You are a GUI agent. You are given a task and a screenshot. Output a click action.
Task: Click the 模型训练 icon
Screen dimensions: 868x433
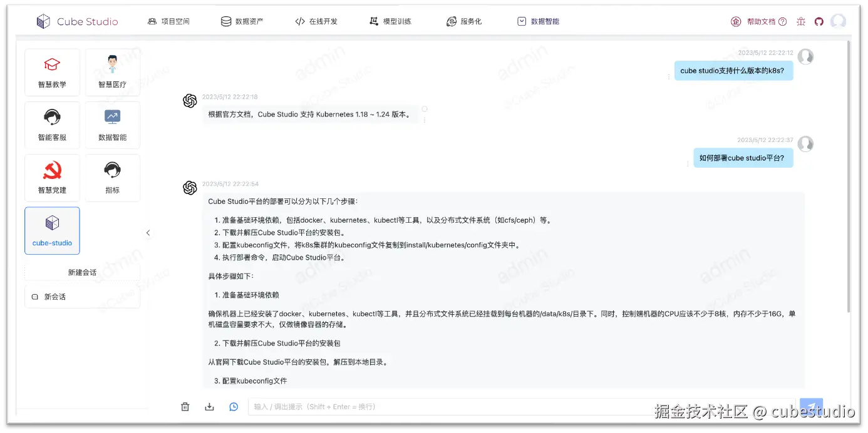point(374,21)
